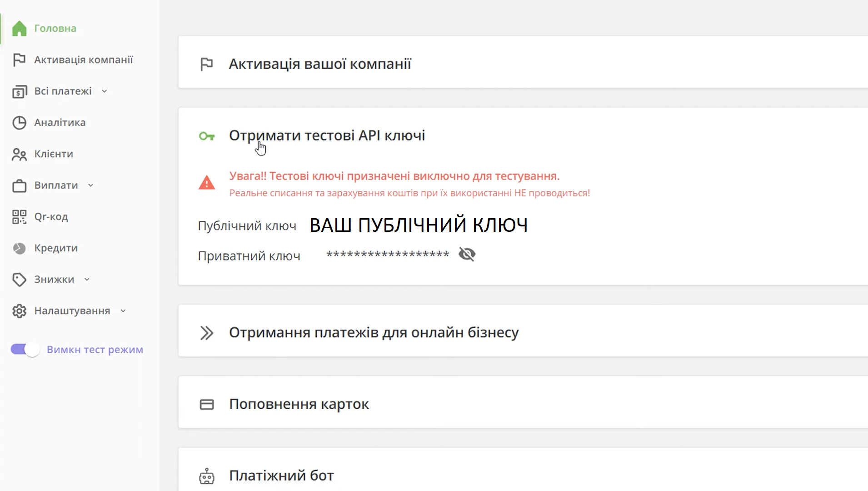868x491 pixels.
Task: Expand the Виплати submenu chevron
Action: point(91,185)
